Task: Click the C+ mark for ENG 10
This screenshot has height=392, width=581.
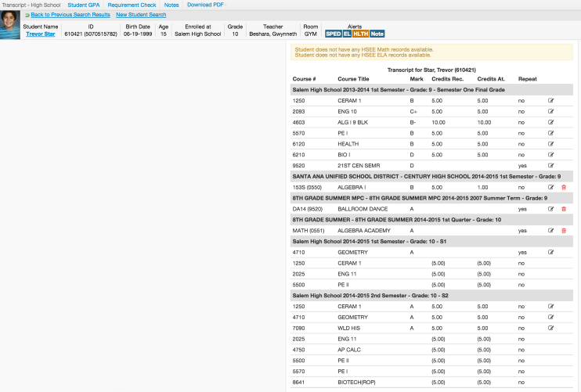Action: (413, 111)
